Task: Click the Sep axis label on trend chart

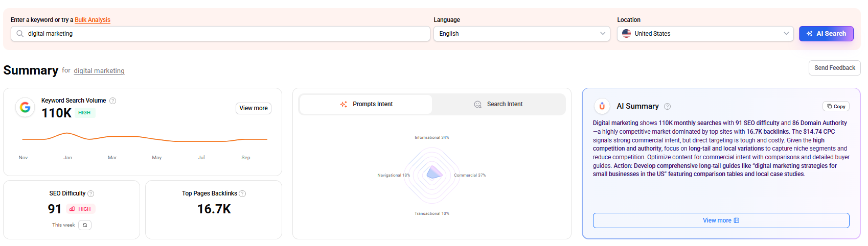Action: click(x=246, y=158)
